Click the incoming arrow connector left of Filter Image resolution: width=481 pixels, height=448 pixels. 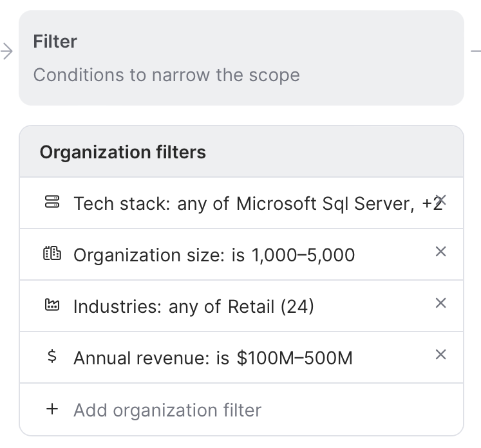tap(7, 51)
